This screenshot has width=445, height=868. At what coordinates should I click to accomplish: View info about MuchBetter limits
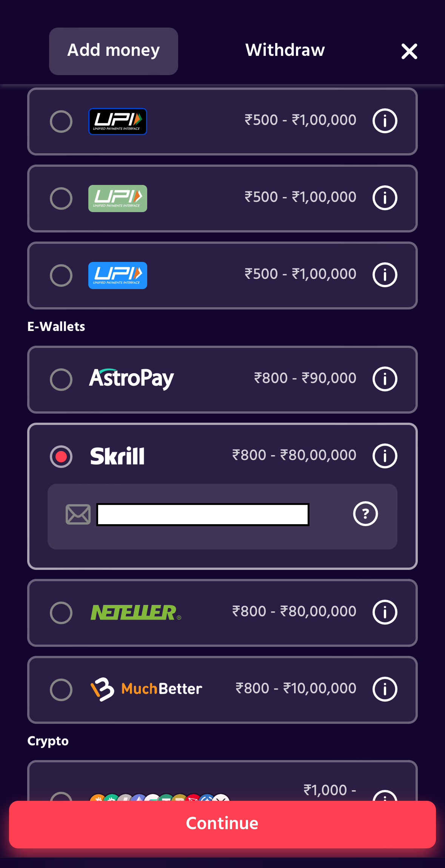pyautogui.click(x=384, y=688)
